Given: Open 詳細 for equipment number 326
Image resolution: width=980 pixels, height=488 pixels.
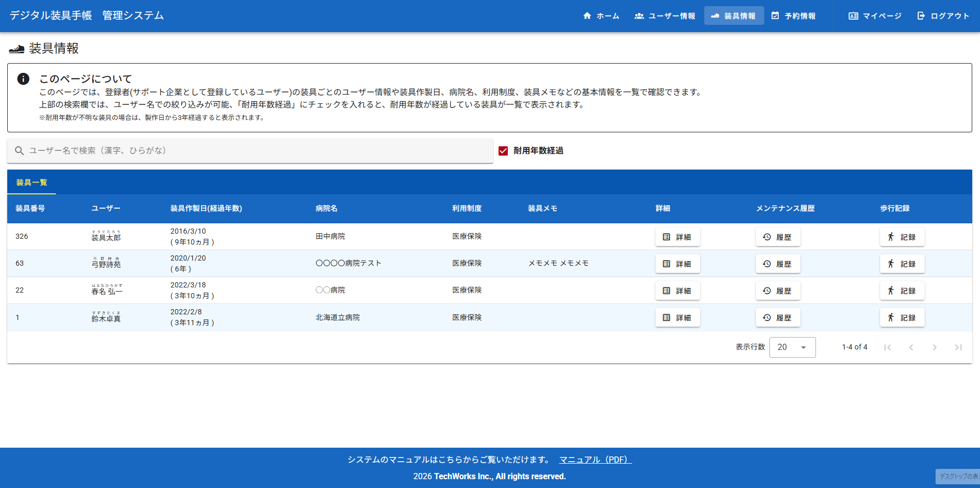Looking at the screenshot, I should (677, 237).
